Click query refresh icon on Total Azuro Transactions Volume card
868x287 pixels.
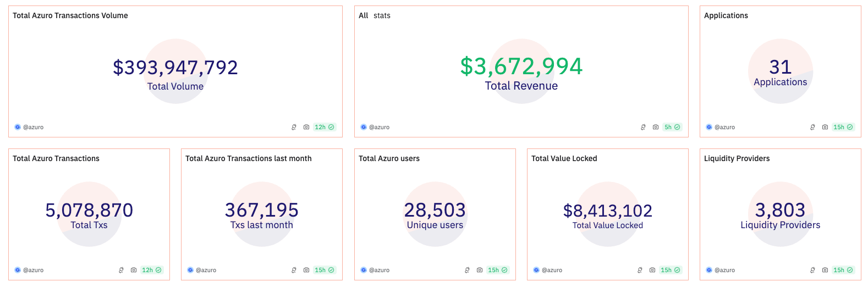(x=294, y=127)
